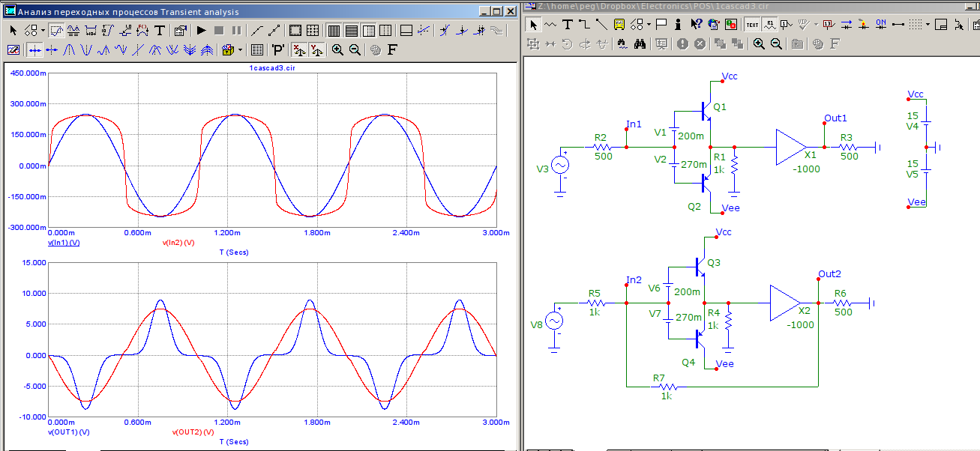Click the Info mode icon
The width and height of the screenshot is (980, 451).
pyautogui.click(x=677, y=25)
